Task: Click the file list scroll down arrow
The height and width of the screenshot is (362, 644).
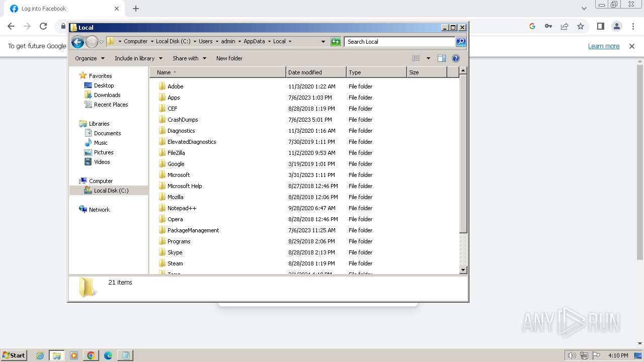Action: pyautogui.click(x=463, y=270)
